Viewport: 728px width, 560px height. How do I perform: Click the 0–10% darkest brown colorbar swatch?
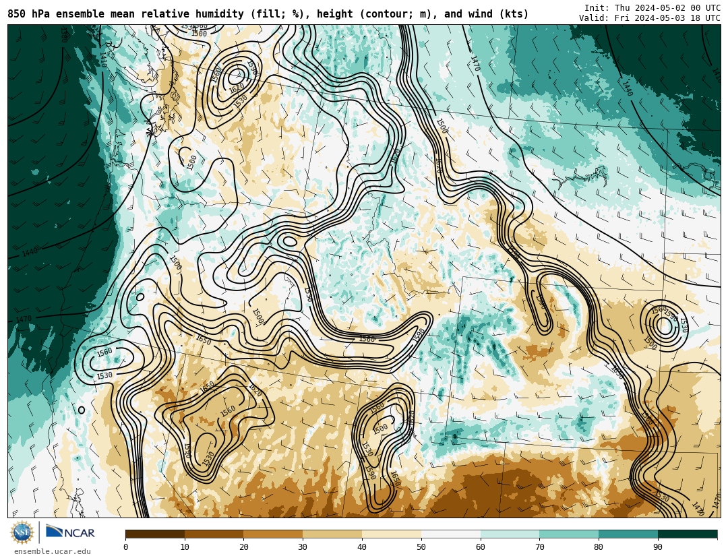pos(155,534)
